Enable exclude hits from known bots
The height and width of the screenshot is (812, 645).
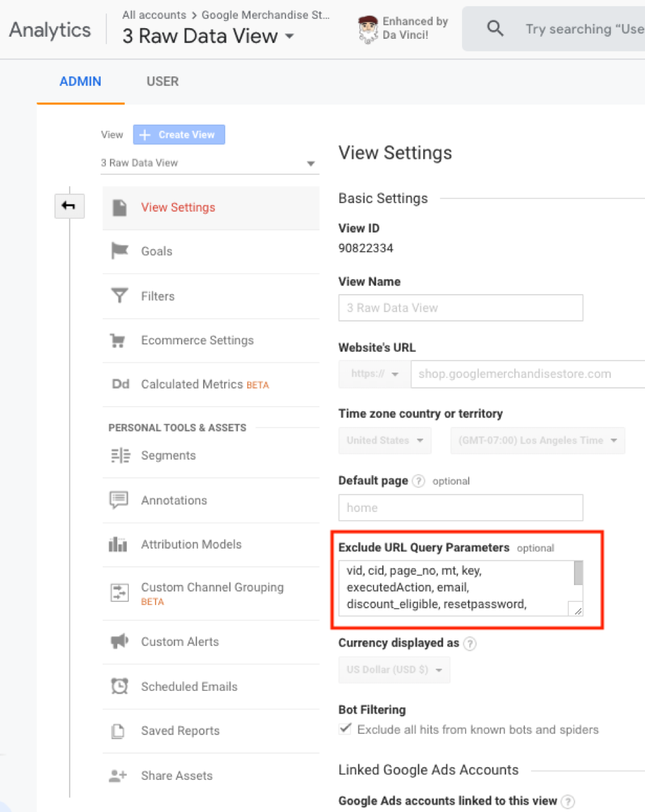point(345,729)
